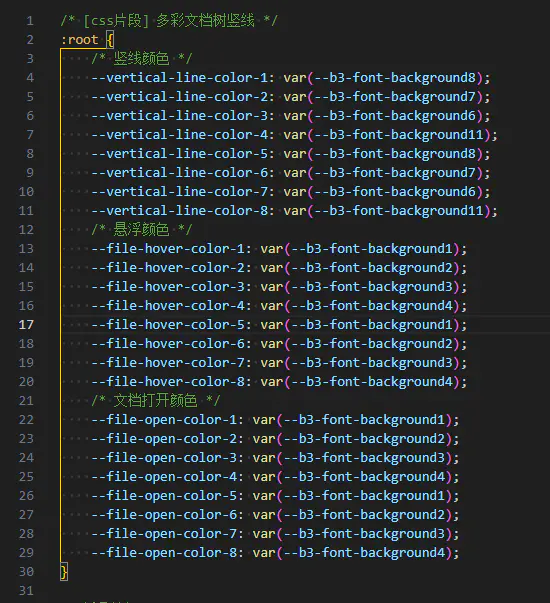The image size is (550, 603).
Task: Click "--file-open-color-1" property name
Action: pyautogui.click(x=164, y=420)
